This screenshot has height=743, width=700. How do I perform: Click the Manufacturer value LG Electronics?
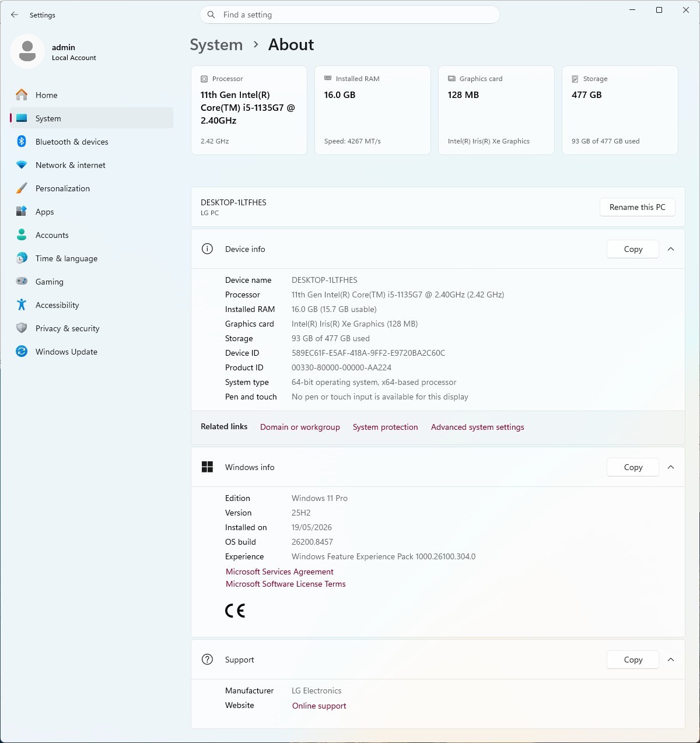(316, 691)
